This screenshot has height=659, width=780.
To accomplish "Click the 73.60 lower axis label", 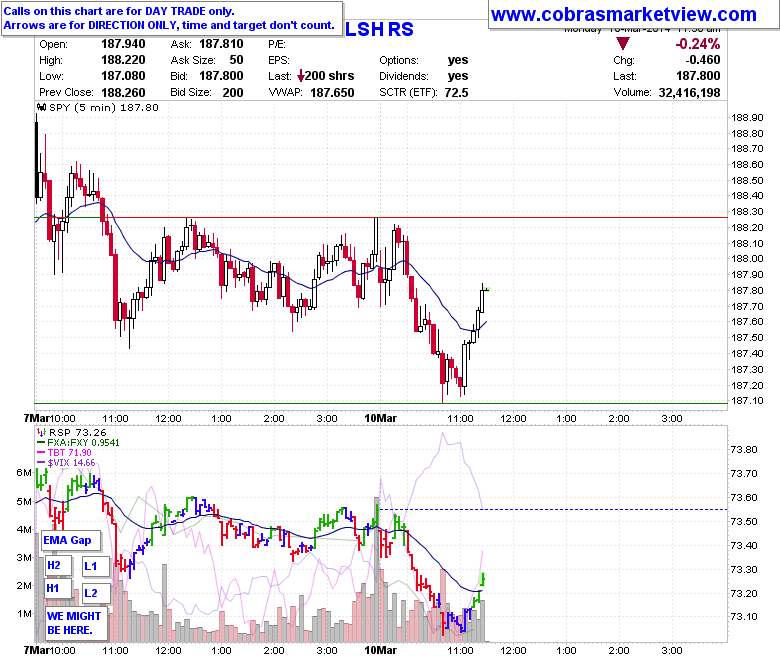I will (744, 497).
